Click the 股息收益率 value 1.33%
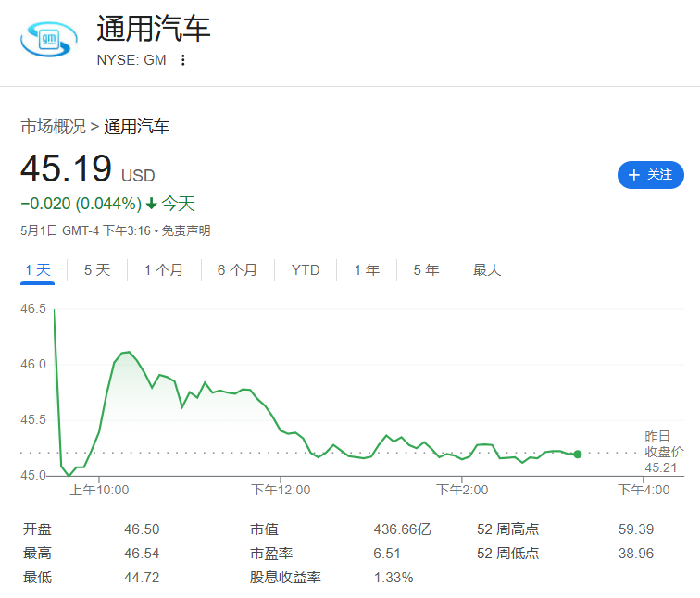 394,578
